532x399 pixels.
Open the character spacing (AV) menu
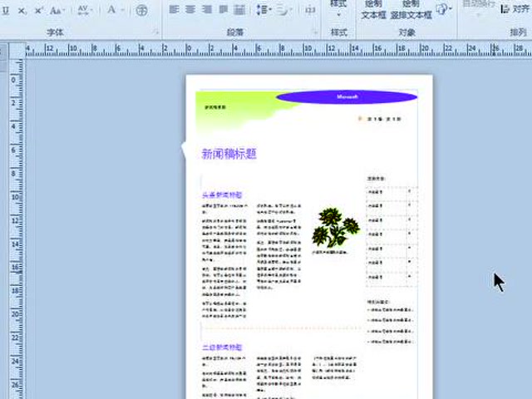pos(85,10)
